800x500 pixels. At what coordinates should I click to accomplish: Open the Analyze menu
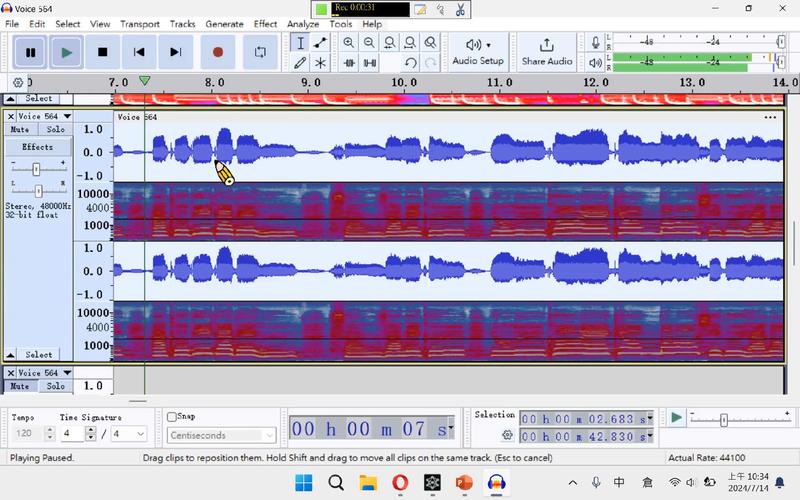tap(303, 24)
